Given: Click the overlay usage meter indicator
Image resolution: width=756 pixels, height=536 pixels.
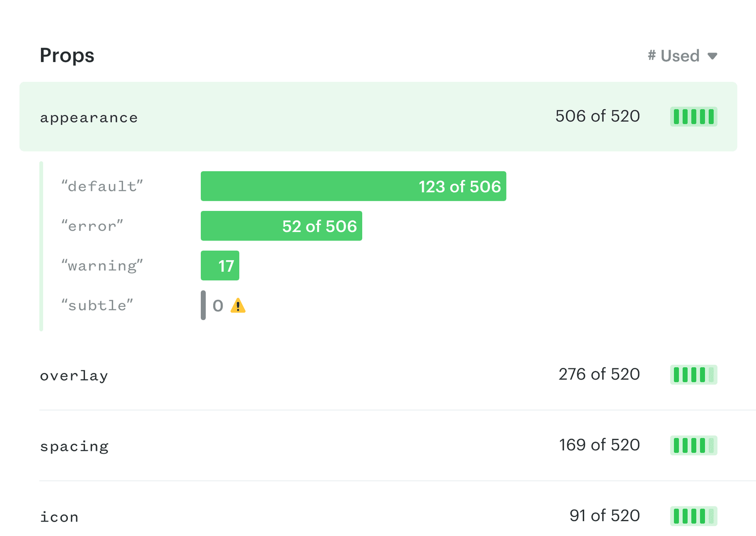Looking at the screenshot, I should pos(694,375).
